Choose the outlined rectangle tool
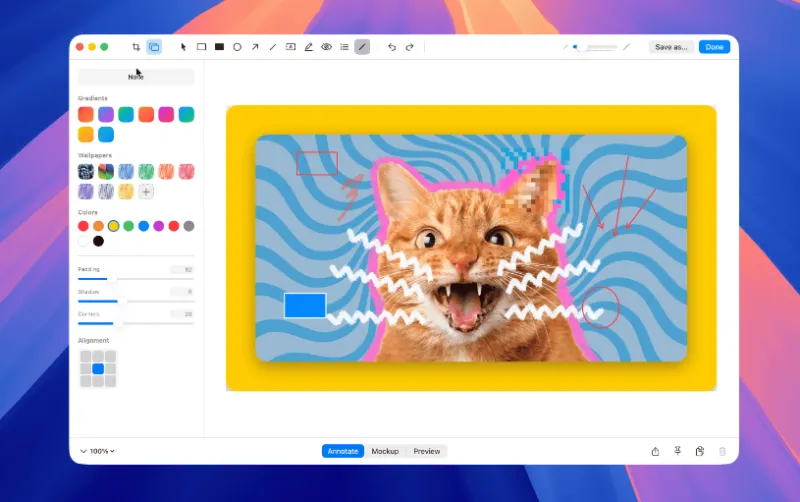 (x=202, y=47)
